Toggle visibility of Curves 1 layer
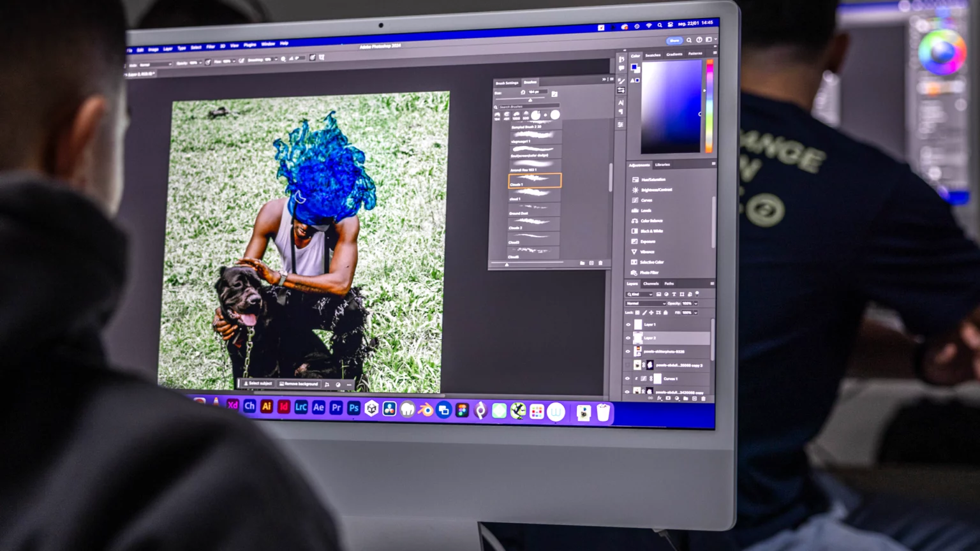This screenshot has height=551, width=980. [x=627, y=378]
